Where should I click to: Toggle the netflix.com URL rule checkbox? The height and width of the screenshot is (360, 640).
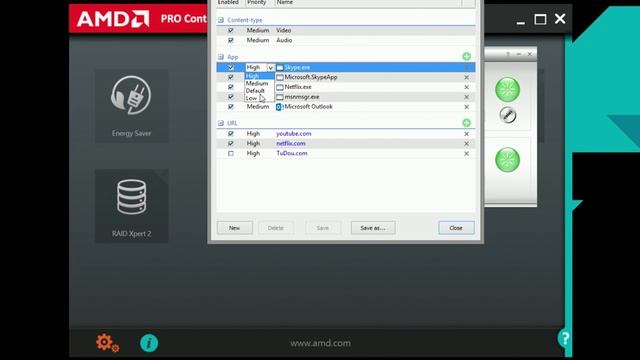[231, 144]
